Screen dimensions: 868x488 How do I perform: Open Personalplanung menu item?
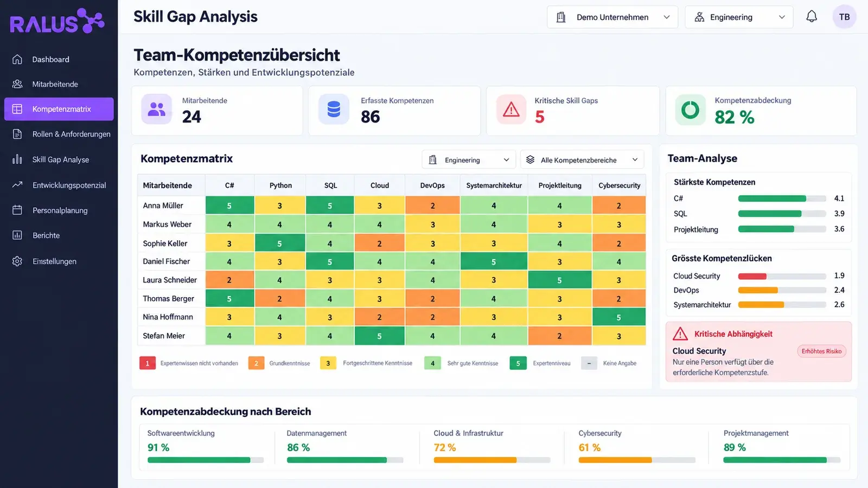pos(59,210)
